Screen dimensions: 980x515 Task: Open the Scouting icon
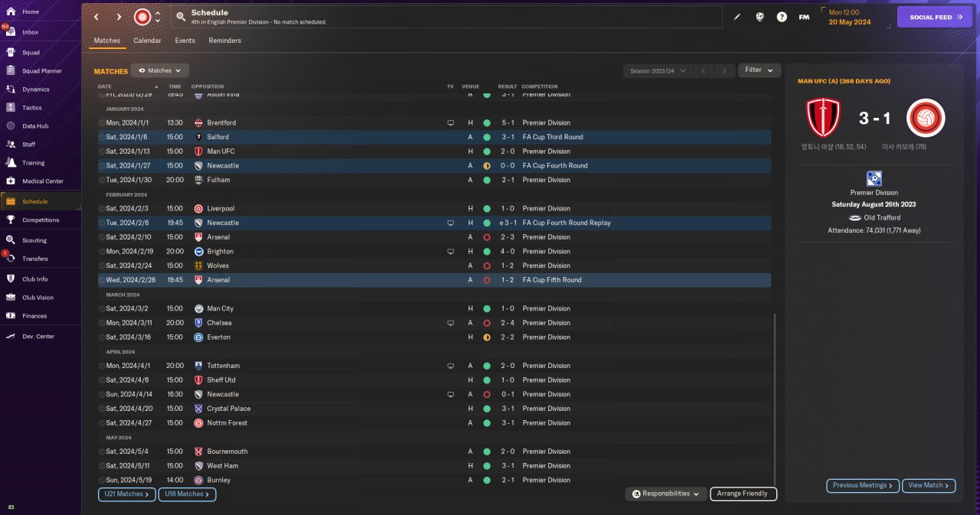click(11, 240)
